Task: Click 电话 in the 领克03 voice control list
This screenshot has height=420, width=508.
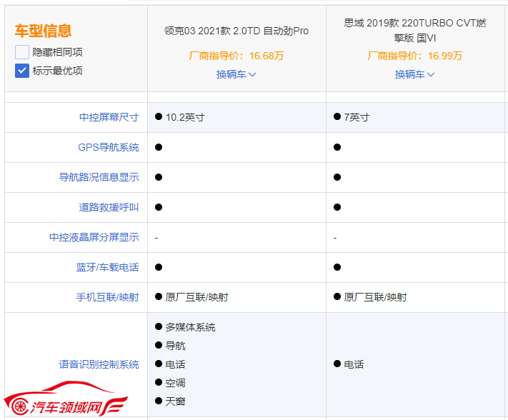Action: (175, 364)
